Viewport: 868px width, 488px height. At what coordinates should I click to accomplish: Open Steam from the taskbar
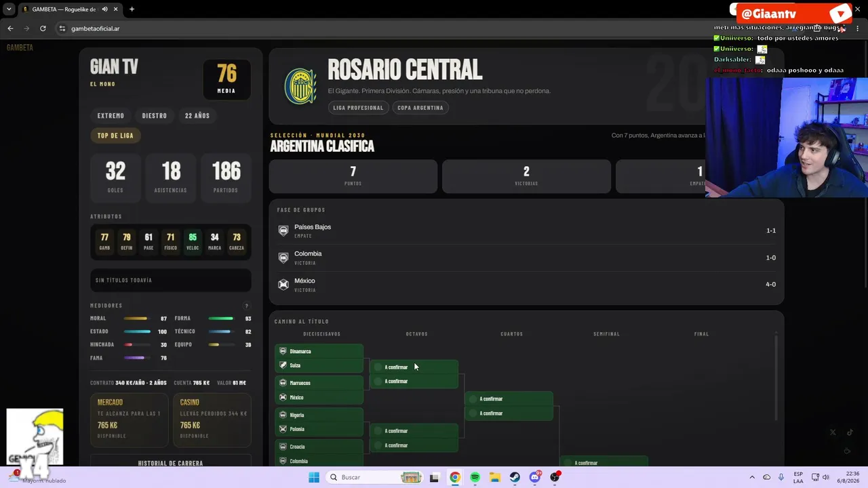coord(515,477)
